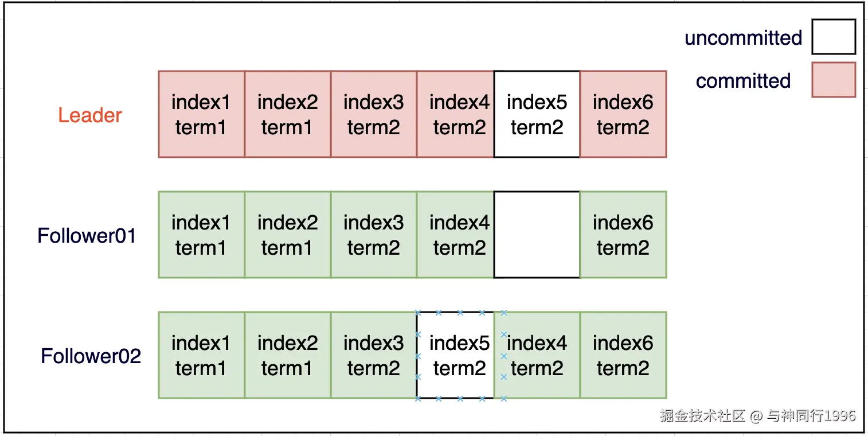Click the pink committed legend swatch
Viewport: 868px width, 436px height.
pos(834,80)
